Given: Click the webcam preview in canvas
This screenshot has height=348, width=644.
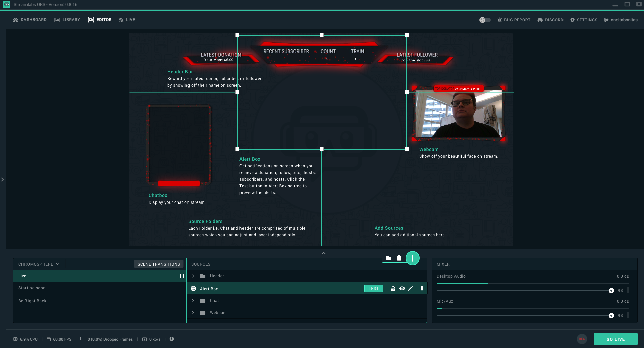Looking at the screenshot, I should [x=459, y=114].
